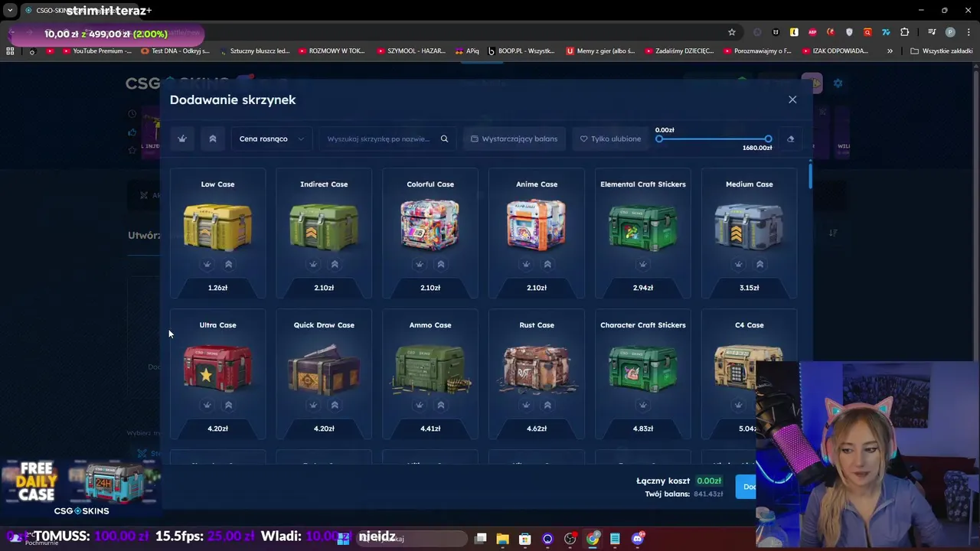
Task: Toggle Wystarczający balans filter
Action: (x=514, y=139)
